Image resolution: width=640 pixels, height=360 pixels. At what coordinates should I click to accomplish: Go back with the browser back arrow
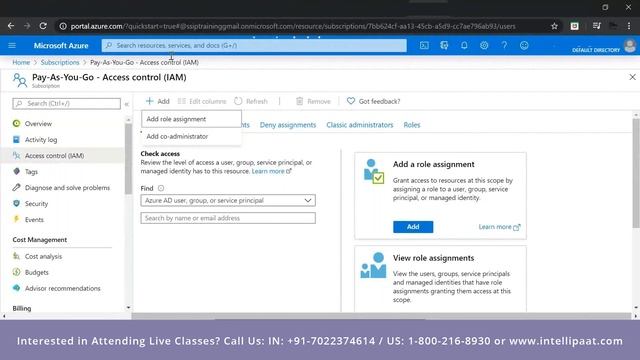point(11,26)
